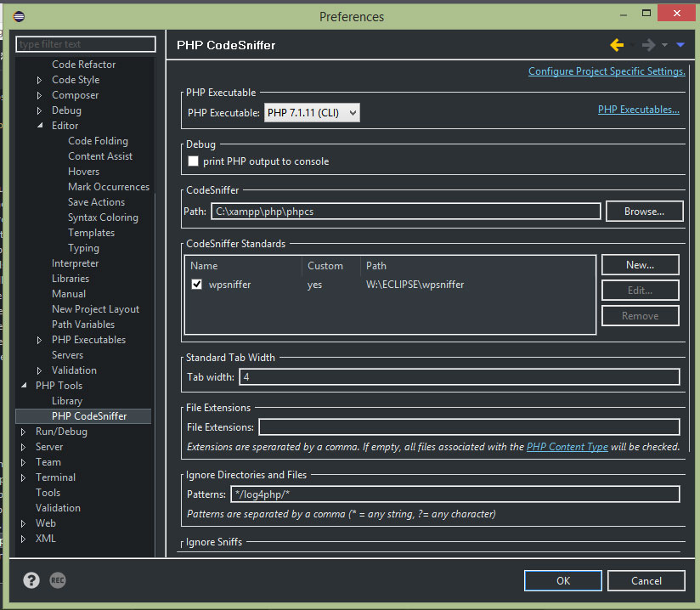
Task: Expand the Terminal tree node
Action: [x=23, y=477]
